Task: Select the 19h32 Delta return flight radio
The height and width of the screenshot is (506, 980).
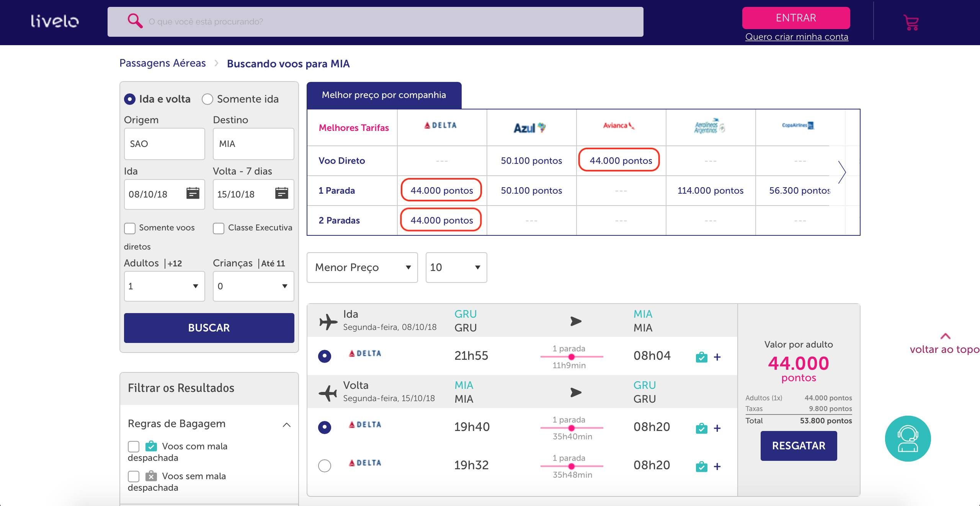Action: tap(325, 466)
